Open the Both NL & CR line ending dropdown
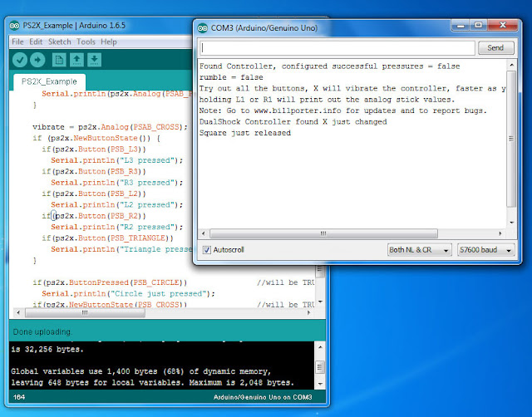 [x=419, y=250]
